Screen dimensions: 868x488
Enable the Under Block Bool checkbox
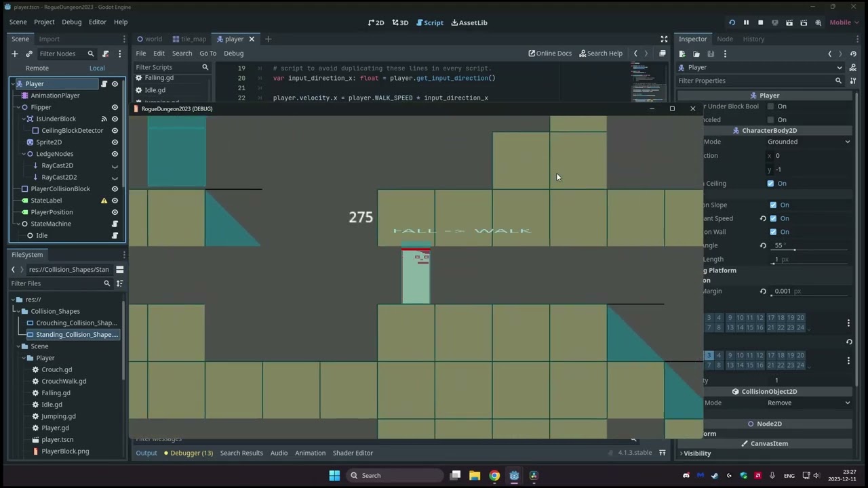click(770, 106)
